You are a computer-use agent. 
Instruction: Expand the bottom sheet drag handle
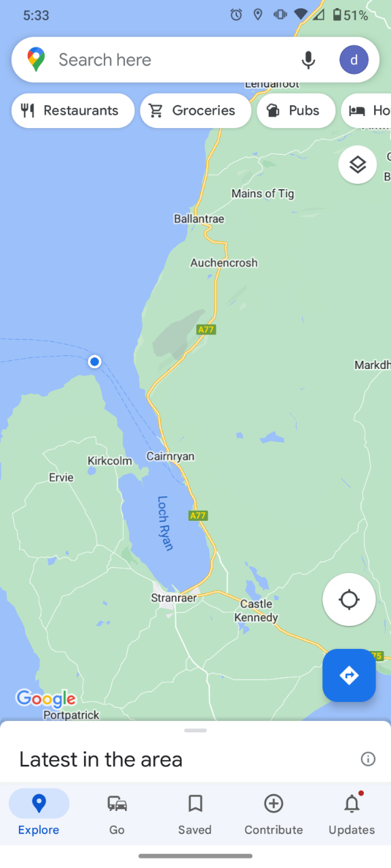pyautogui.click(x=195, y=730)
